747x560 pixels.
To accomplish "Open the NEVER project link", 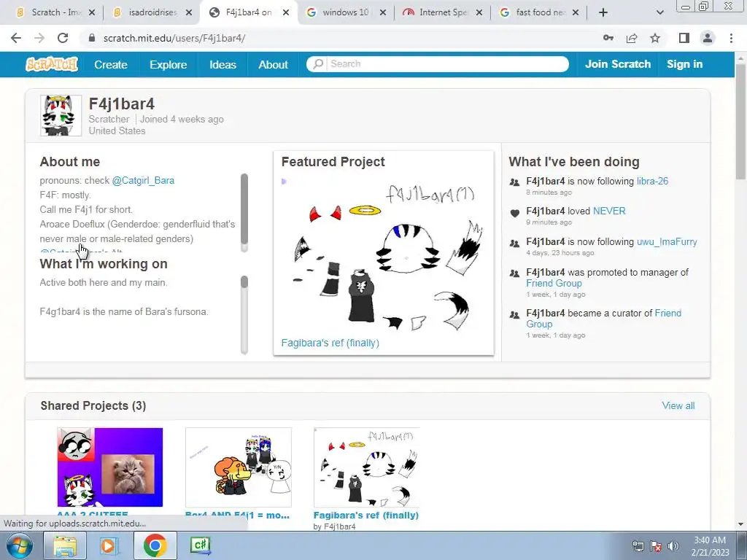I will click(609, 211).
